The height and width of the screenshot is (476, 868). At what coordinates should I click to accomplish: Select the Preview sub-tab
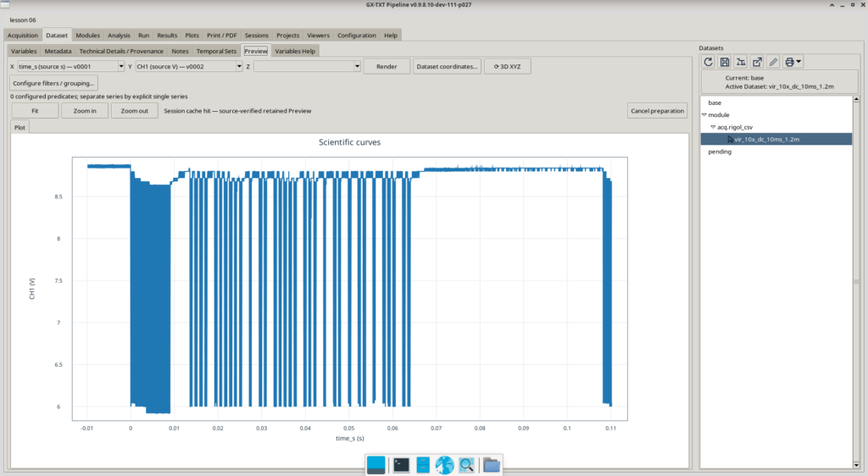[x=256, y=51]
